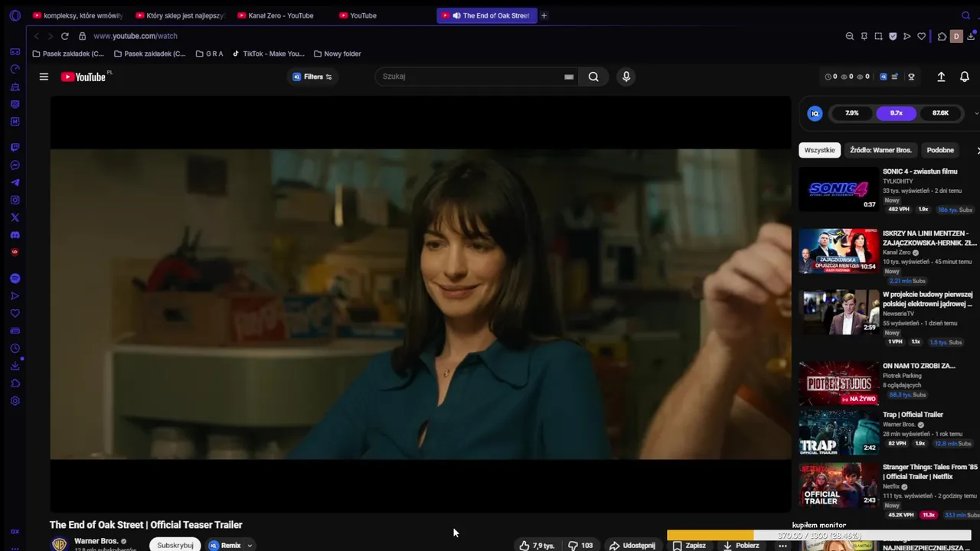The width and height of the screenshot is (980, 551).
Task: Open the Warner Bros. channel link
Action: point(96,541)
